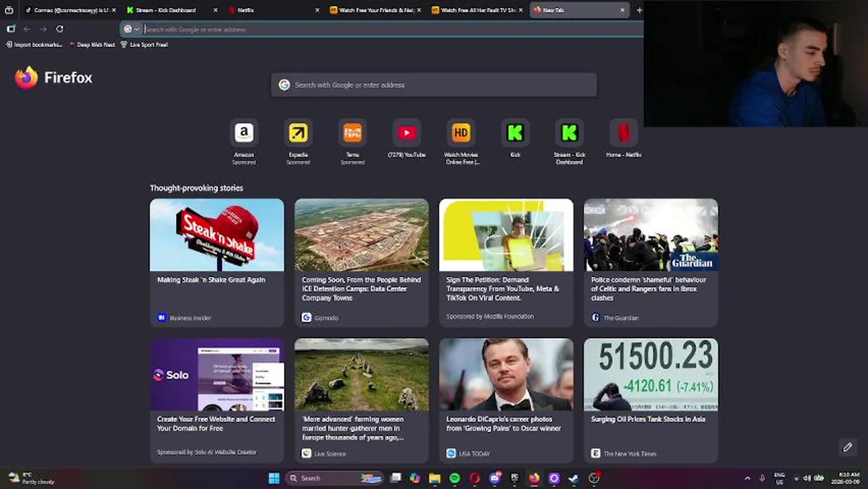868x489 pixels.
Task: Close the Stream - Kick Dashboard tab
Action: click(215, 10)
